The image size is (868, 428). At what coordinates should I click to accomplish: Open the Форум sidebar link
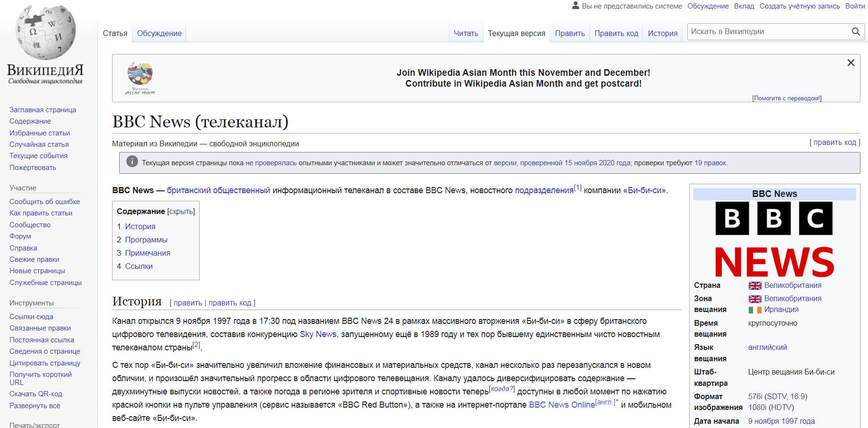coord(20,236)
